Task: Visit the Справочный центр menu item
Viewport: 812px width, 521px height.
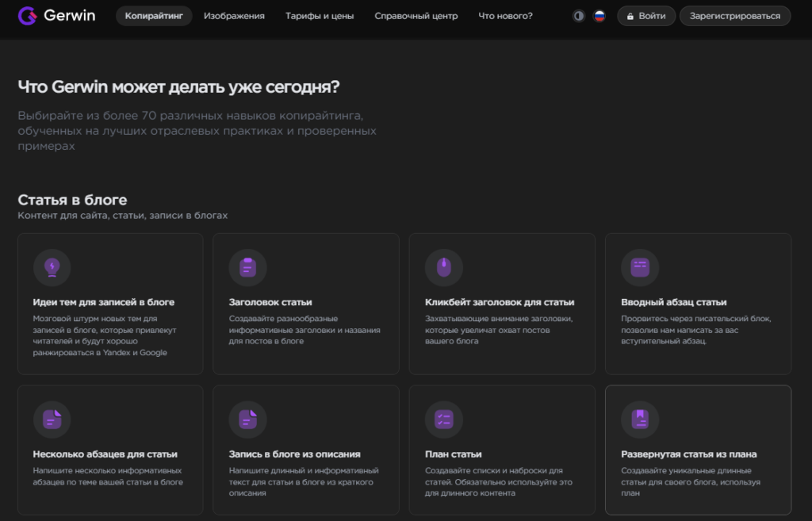Action: (x=416, y=16)
